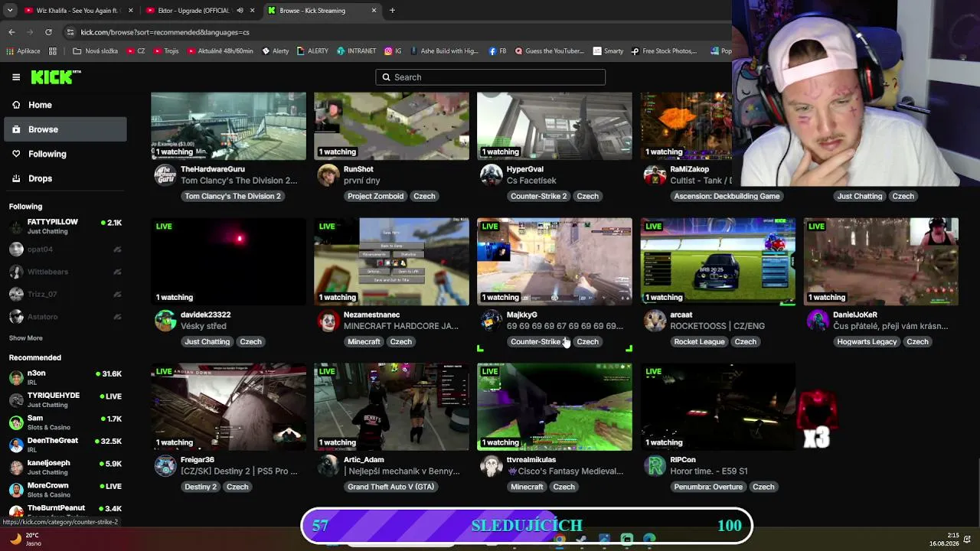View site information icon in address bar
The image size is (980, 551).
click(x=70, y=32)
